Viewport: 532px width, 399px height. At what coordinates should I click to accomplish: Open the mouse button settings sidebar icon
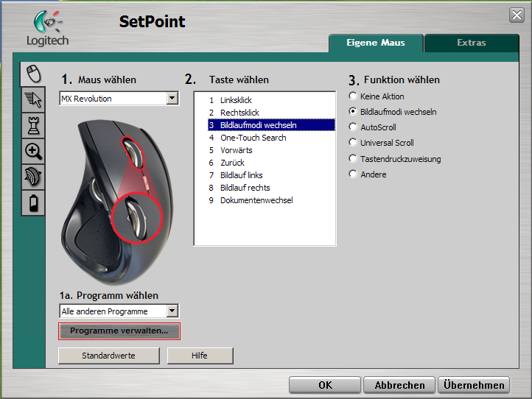coord(33,74)
